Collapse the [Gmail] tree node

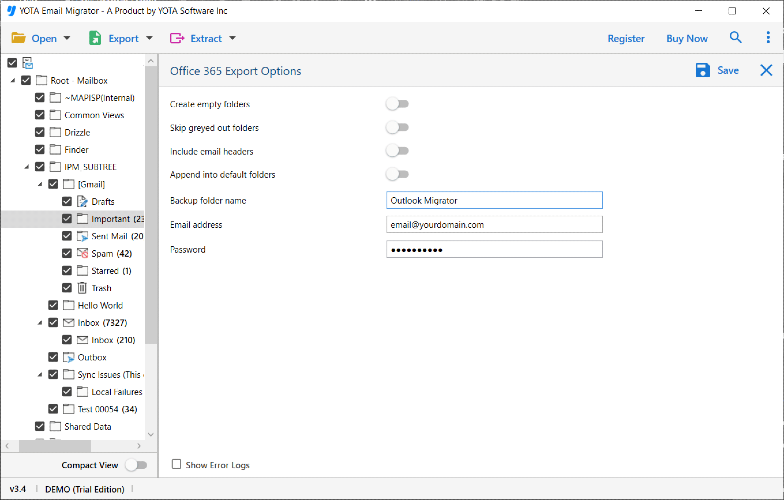40,184
